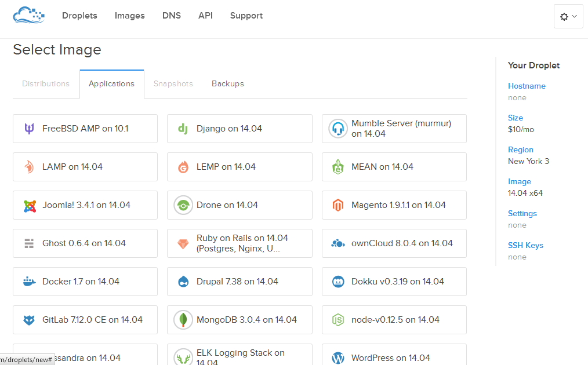Jump to the Settings section link
The width and height of the screenshot is (588, 365).
[522, 213]
